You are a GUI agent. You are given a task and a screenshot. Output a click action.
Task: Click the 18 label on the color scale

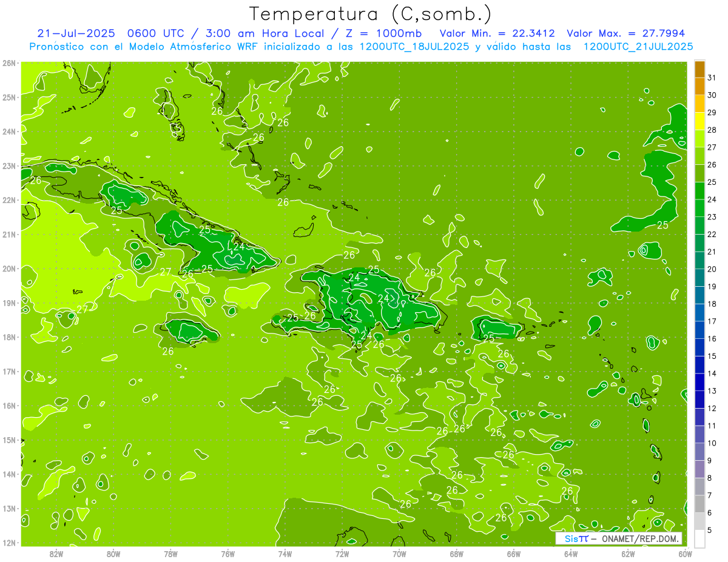[712, 304]
